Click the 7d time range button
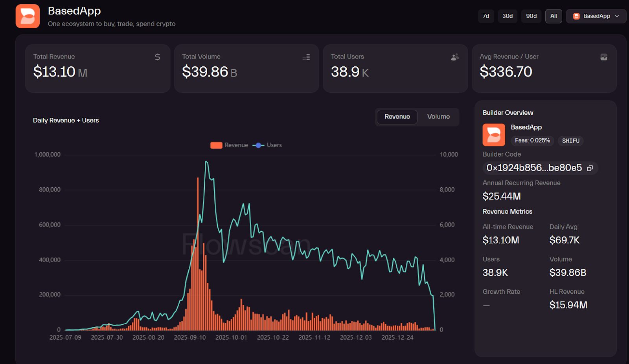The image size is (629, 364). coord(486,16)
